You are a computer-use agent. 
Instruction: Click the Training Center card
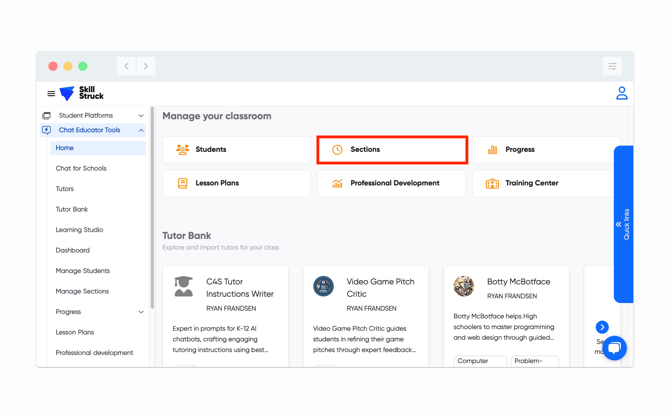546,183
